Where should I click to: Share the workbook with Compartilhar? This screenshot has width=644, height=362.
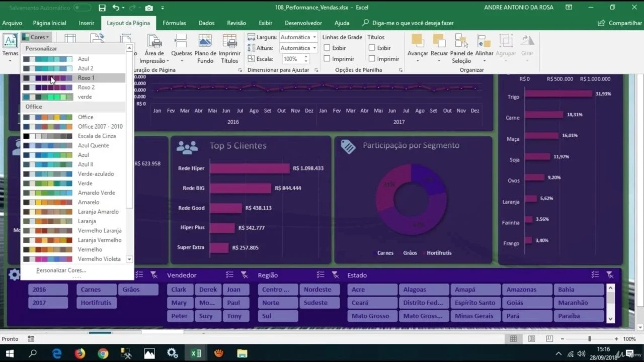[619, 23]
